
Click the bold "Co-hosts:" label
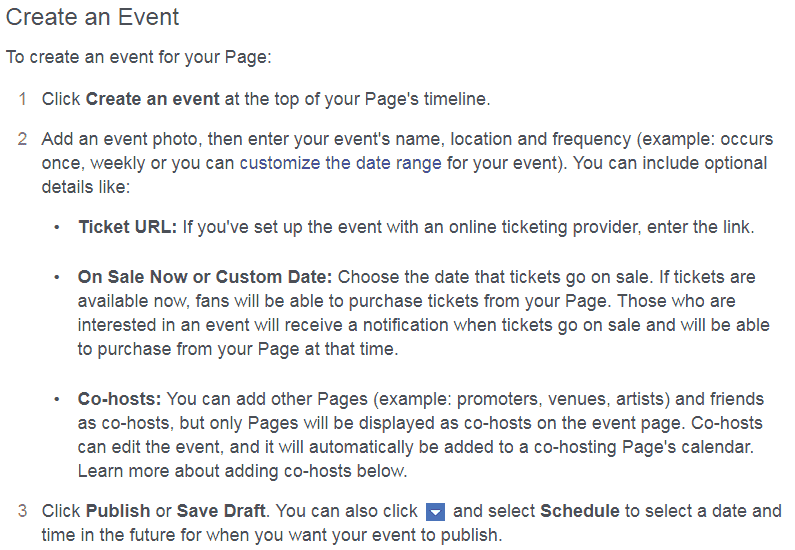click(119, 399)
